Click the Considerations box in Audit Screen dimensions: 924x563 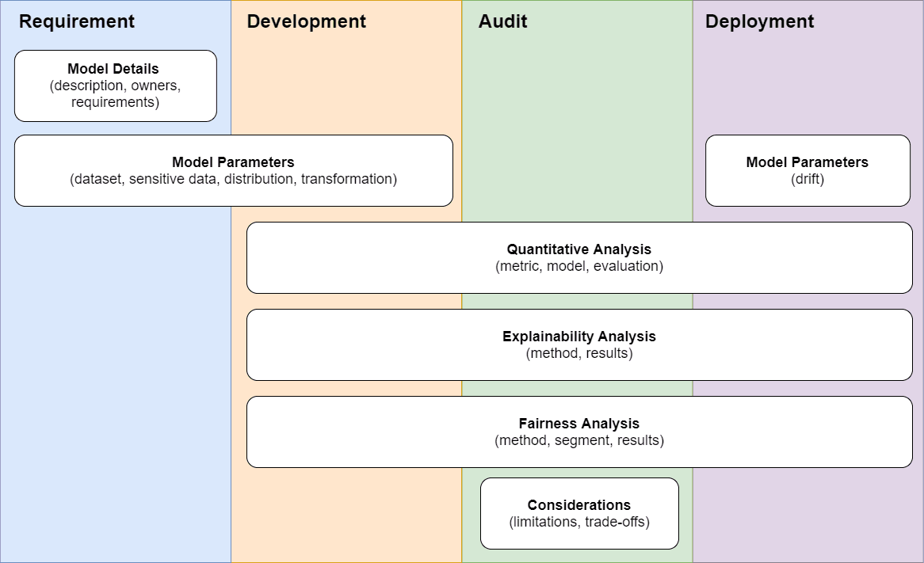click(578, 513)
